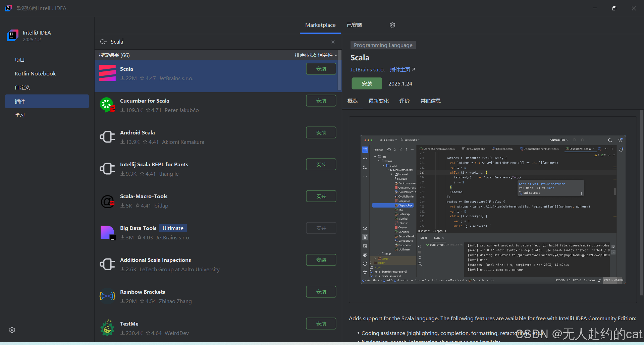Open the settings gear in the sidebar footer

pos(12,330)
